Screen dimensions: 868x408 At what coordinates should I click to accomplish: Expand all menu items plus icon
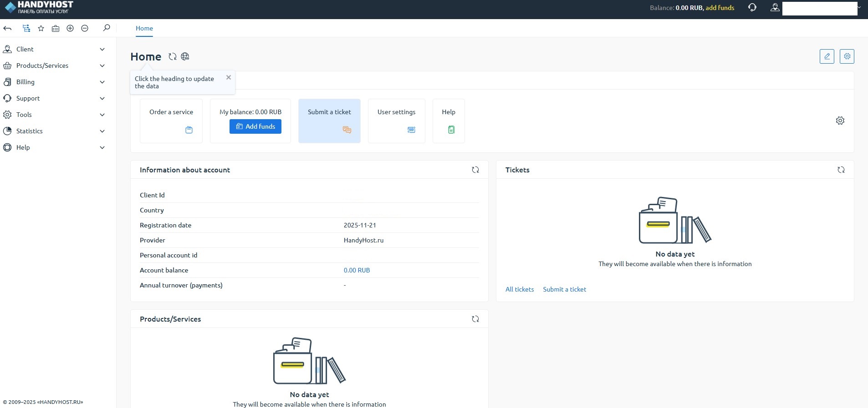tap(70, 28)
